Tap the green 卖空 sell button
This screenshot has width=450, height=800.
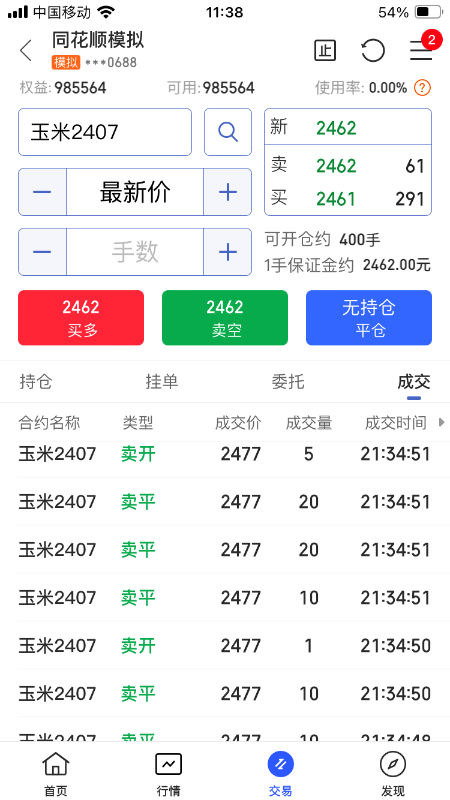(225, 318)
